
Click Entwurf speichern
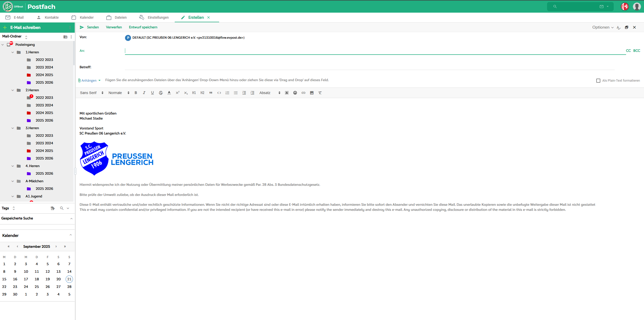(x=143, y=27)
